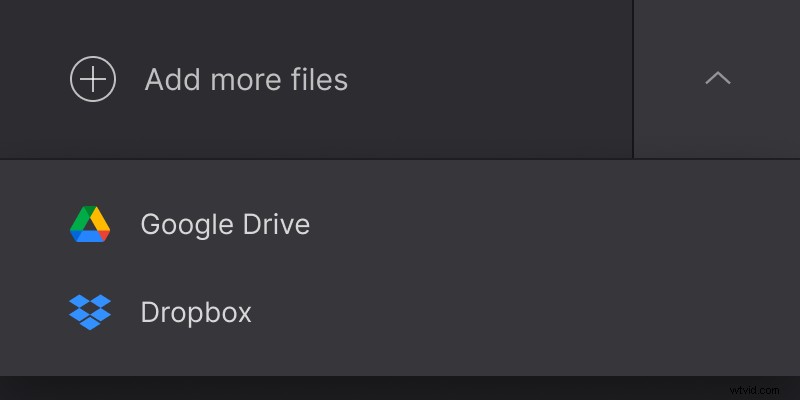Image resolution: width=800 pixels, height=400 pixels.
Task: Select the multicolored Drive icon
Action: [90, 224]
